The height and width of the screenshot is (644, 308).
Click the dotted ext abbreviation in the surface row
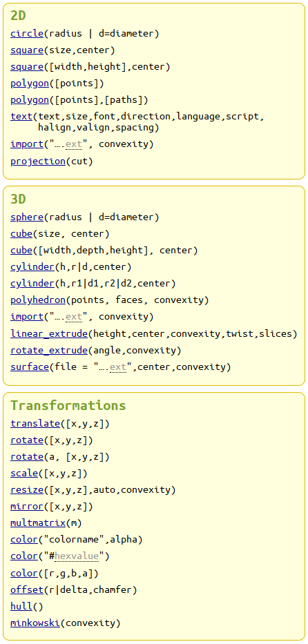(x=118, y=367)
